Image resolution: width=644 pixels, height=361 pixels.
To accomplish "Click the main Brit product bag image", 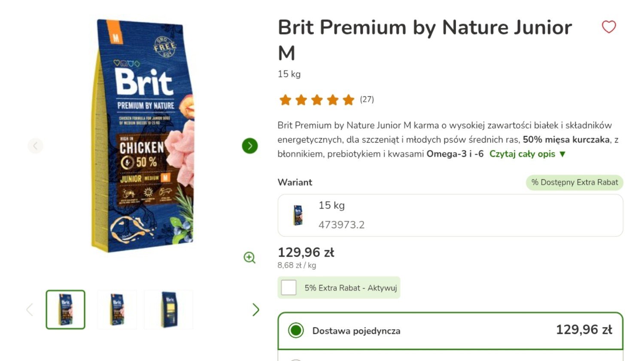I will 143,135.
